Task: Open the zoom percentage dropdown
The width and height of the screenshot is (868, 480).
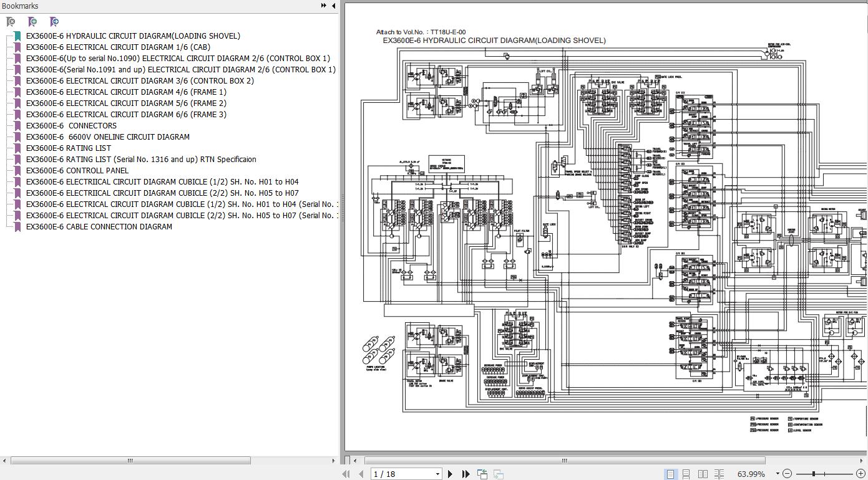Action: click(x=778, y=474)
